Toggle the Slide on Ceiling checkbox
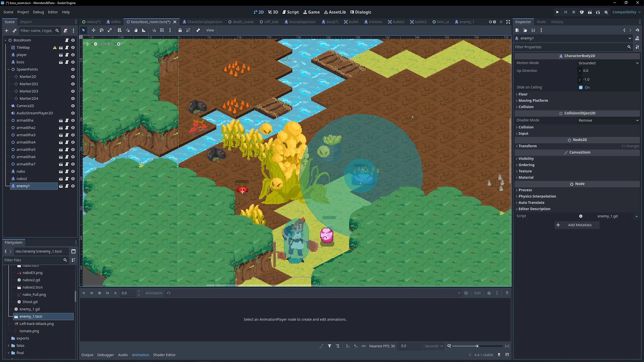This screenshot has width=644, height=362. coord(581,87)
